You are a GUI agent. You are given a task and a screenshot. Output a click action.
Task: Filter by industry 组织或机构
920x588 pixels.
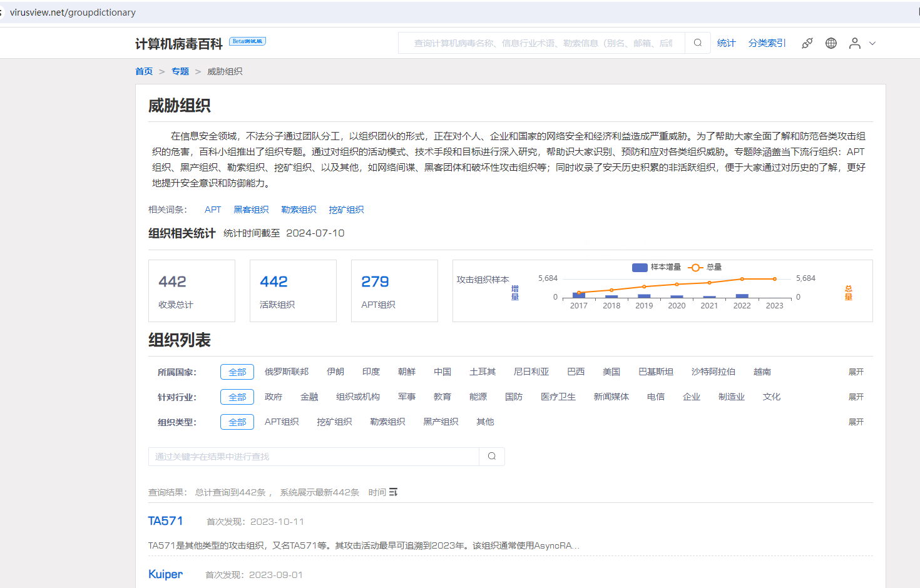pyautogui.click(x=358, y=397)
